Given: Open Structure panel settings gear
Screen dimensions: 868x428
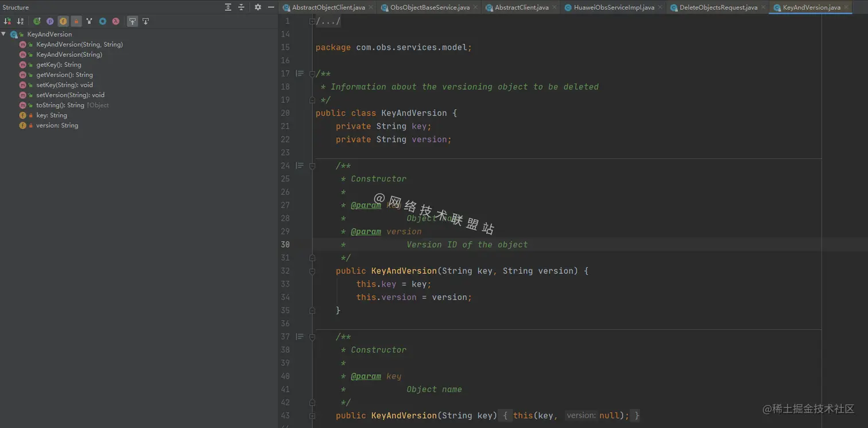Looking at the screenshot, I should pos(258,7).
